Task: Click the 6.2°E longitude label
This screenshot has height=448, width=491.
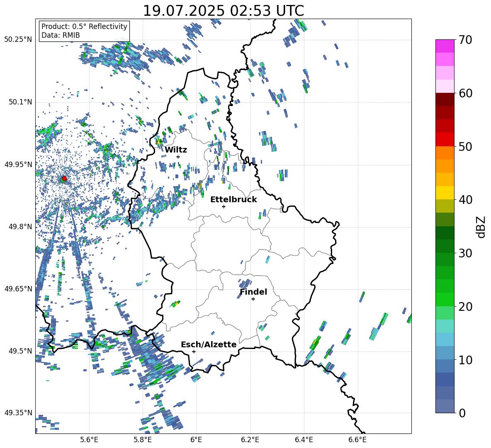Action: [250, 440]
